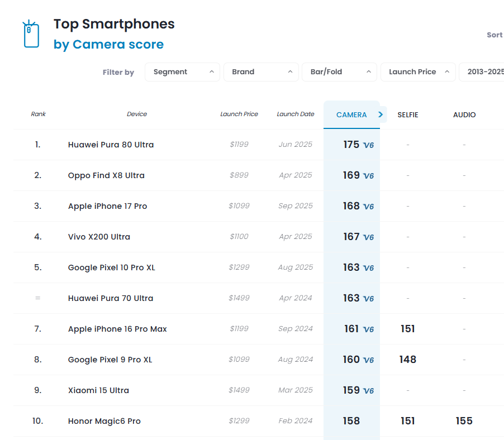
Task: Click the $1100 launch price
Action: click(x=239, y=236)
